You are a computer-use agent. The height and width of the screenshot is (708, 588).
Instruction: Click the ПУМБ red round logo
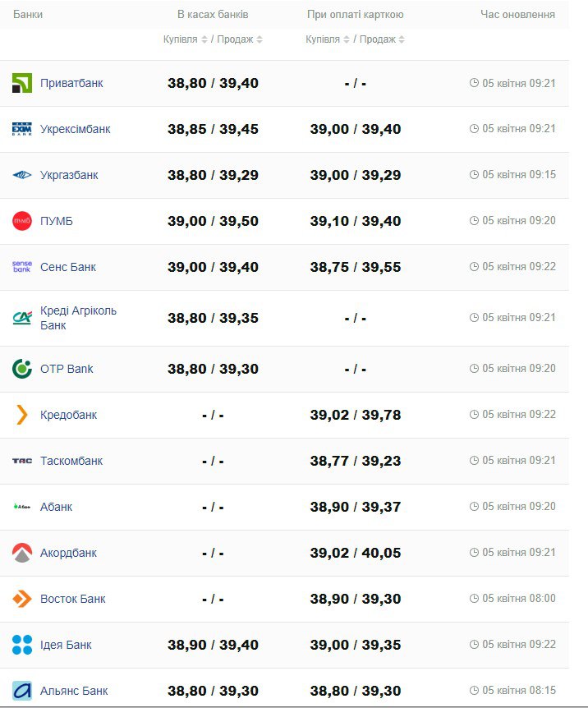tap(22, 221)
